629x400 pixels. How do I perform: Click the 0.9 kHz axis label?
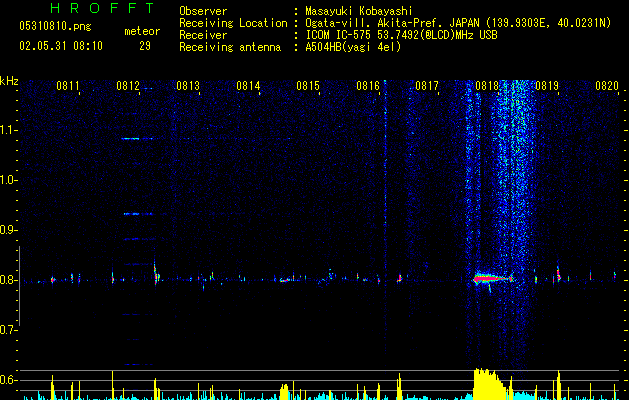pyautogui.click(x=8, y=230)
